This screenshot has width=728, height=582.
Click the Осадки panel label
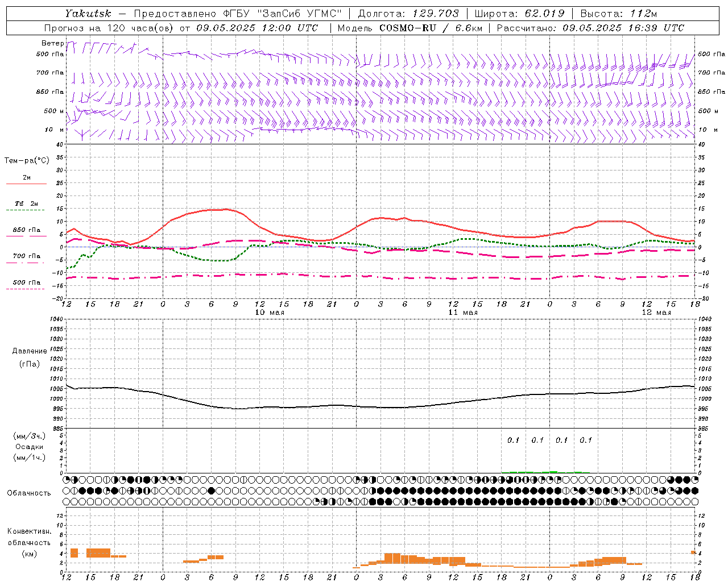pos(30,447)
